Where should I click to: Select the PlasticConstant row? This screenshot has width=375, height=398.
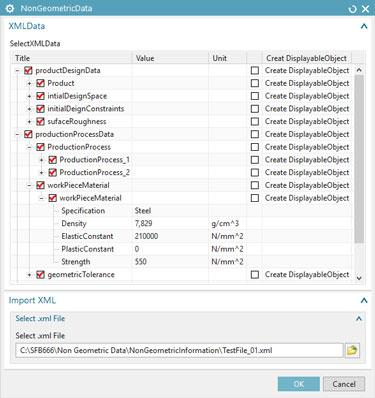[182, 249]
